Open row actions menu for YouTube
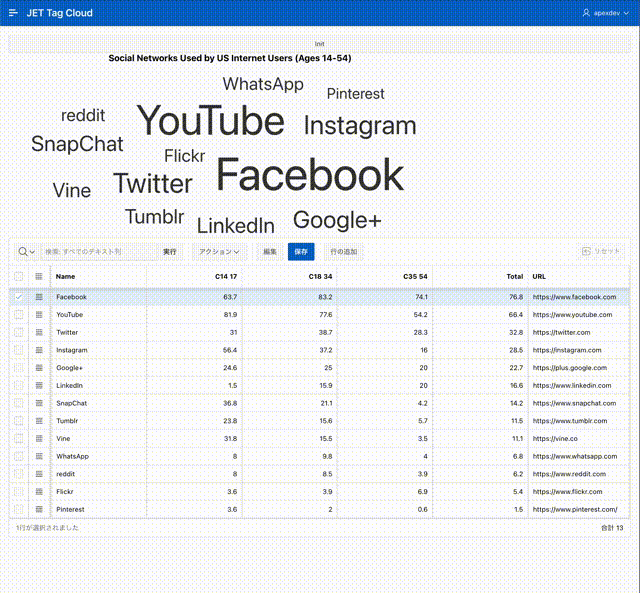 (x=39, y=315)
